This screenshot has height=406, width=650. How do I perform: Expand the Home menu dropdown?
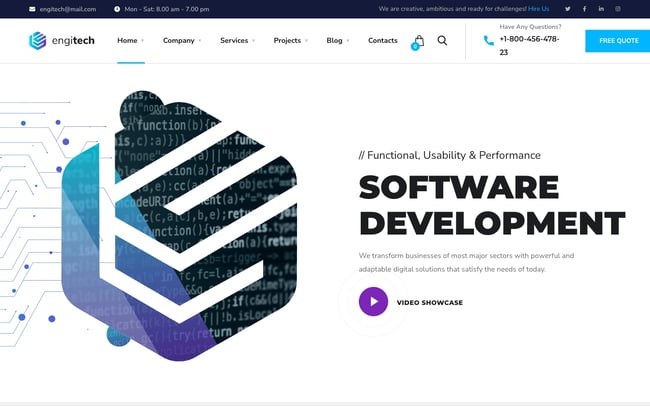130,41
